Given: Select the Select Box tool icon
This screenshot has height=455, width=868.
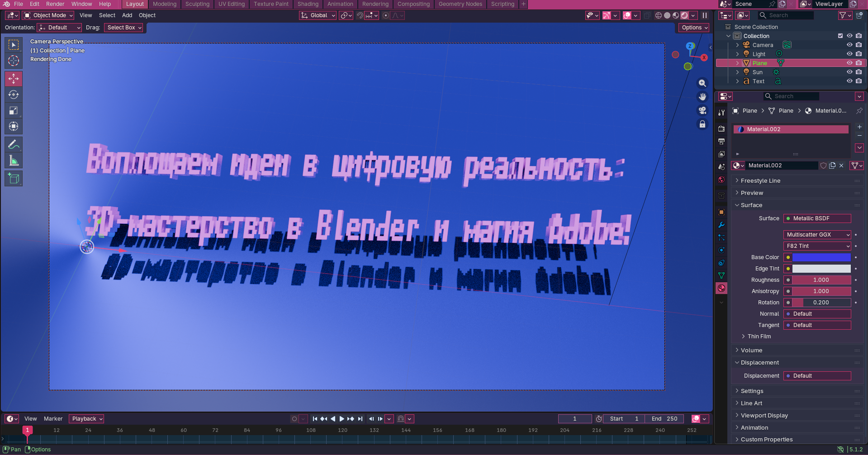Looking at the screenshot, I should [14, 45].
